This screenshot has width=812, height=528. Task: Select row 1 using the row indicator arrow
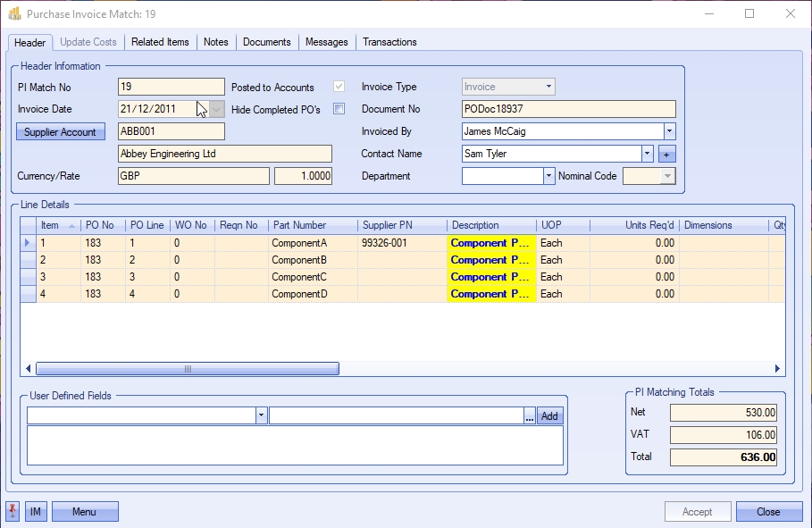point(28,243)
